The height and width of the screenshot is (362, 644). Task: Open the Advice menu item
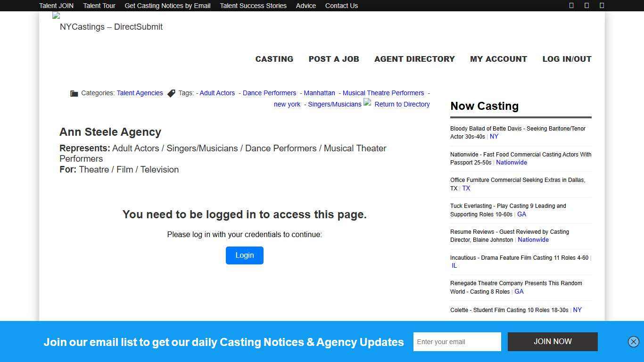(x=305, y=5)
